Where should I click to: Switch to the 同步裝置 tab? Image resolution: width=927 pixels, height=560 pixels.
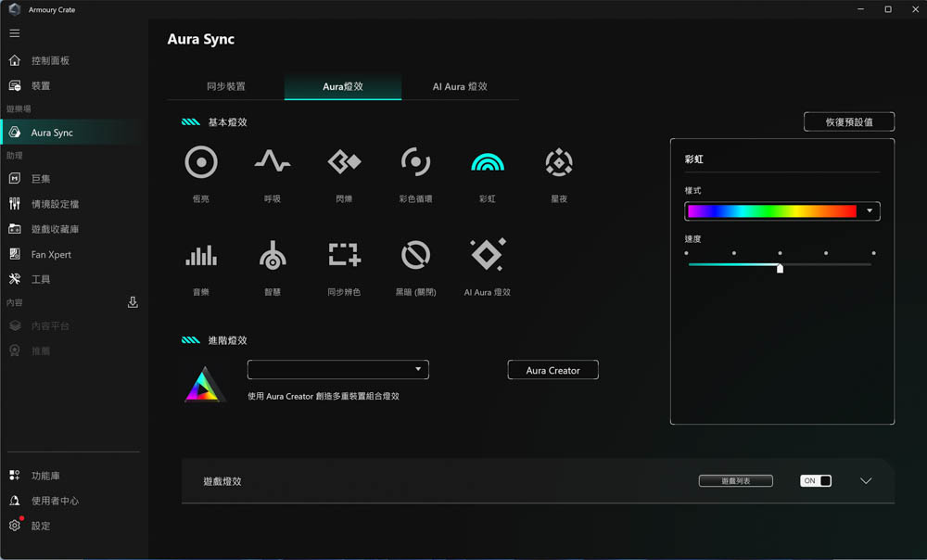coord(226,86)
